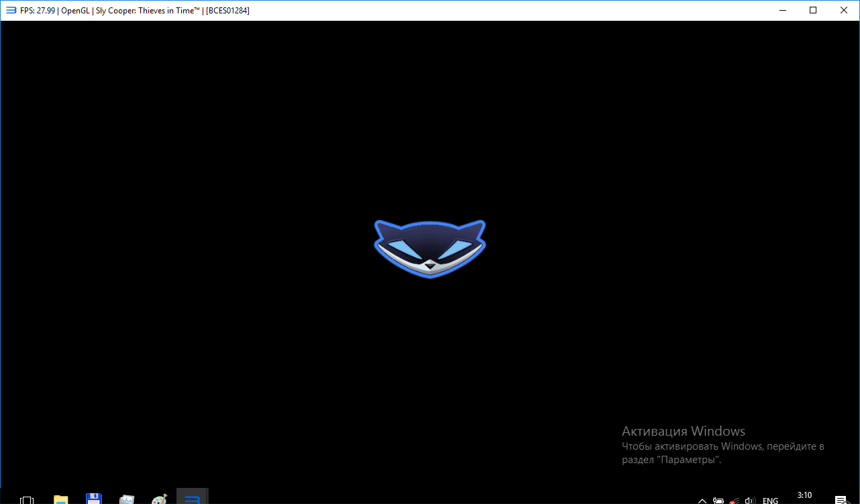Open the Action Center notifications icon
860x504 pixels.
pos(840,500)
